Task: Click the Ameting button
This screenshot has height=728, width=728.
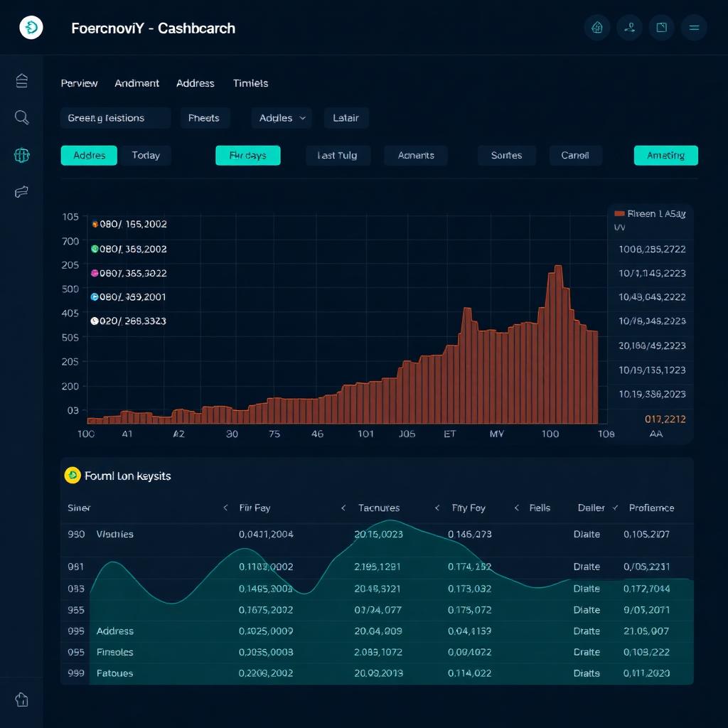Action: click(x=665, y=156)
